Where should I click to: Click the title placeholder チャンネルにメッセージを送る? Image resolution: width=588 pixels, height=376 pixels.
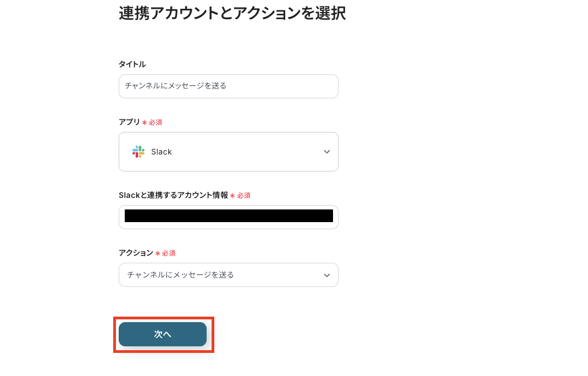176,86
